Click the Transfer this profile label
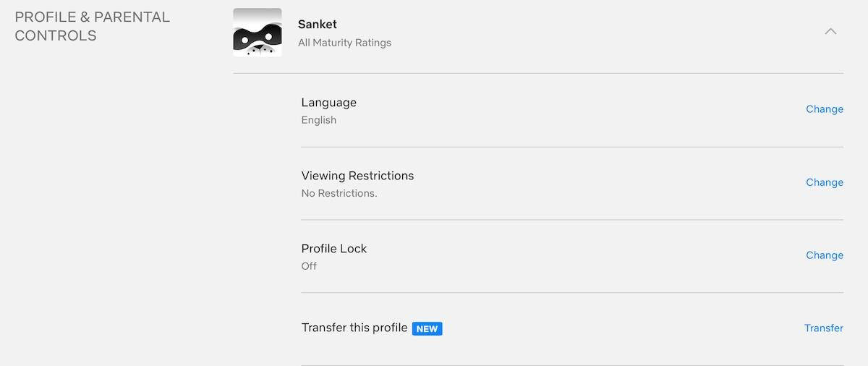Image resolution: width=868 pixels, height=366 pixels. click(x=354, y=328)
